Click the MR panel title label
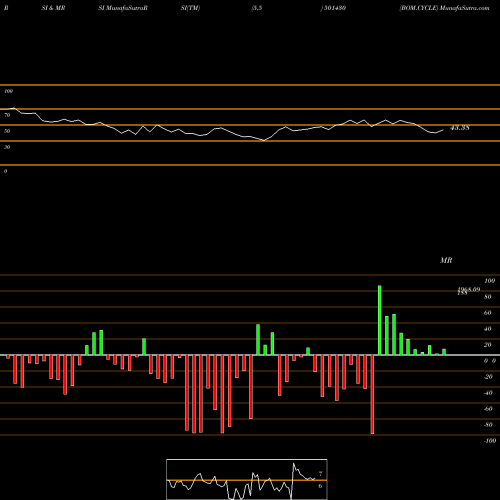 [x=446, y=260]
